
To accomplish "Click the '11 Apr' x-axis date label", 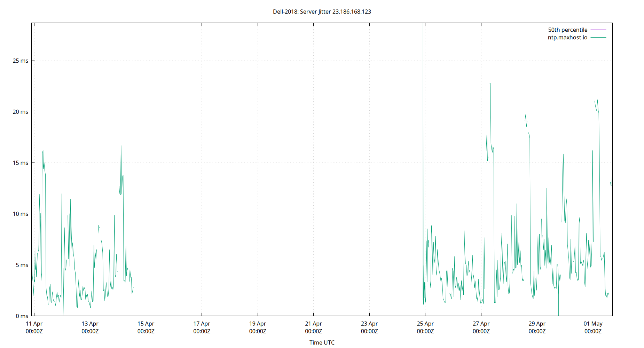I will point(34,324).
